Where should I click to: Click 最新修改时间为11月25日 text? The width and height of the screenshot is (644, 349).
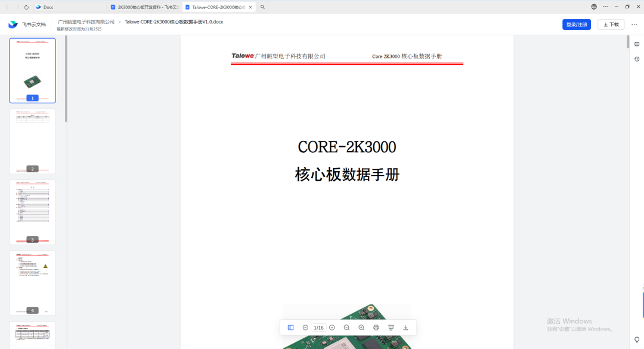[79, 29]
